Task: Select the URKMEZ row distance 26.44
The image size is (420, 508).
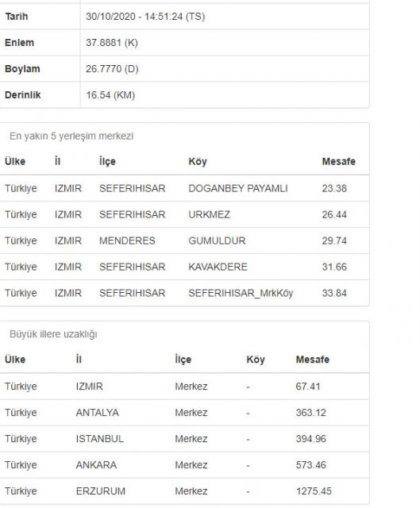Action: (x=334, y=215)
